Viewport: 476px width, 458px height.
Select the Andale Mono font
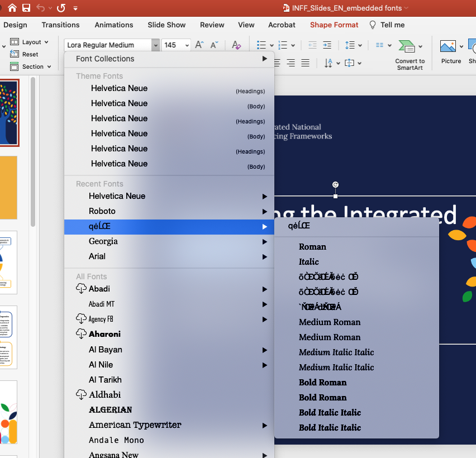pos(169,440)
